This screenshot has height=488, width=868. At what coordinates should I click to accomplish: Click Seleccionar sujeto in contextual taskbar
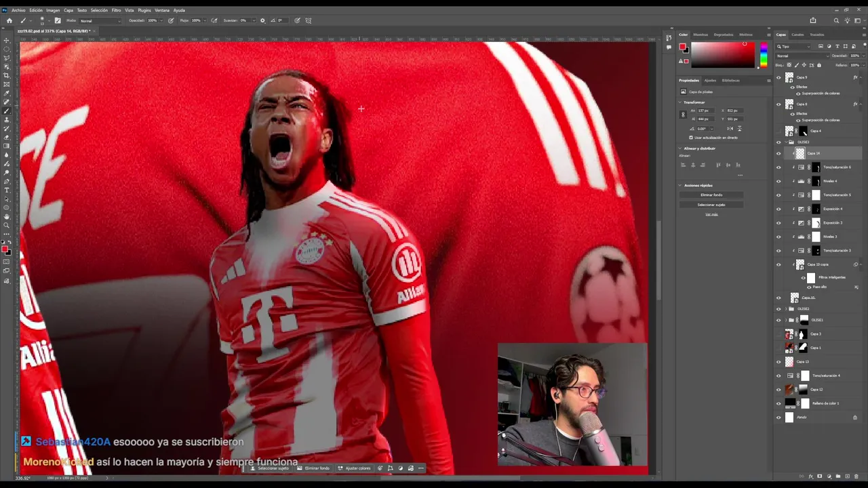269,468
